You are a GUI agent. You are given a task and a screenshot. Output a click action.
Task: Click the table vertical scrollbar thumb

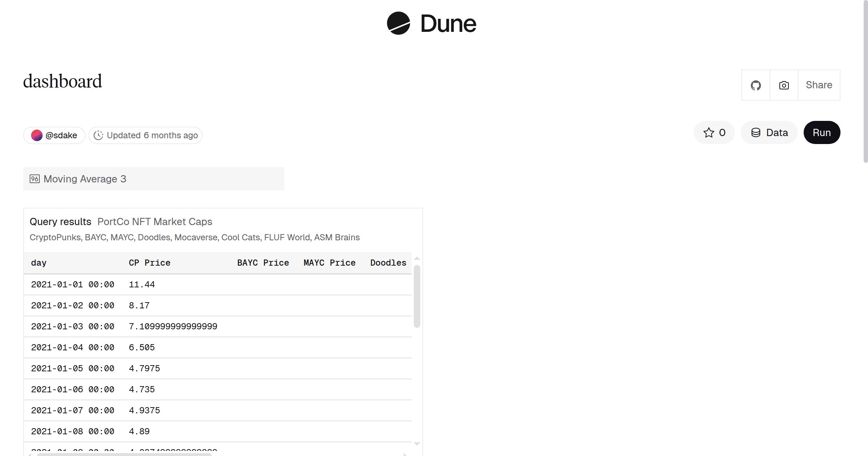point(417,296)
